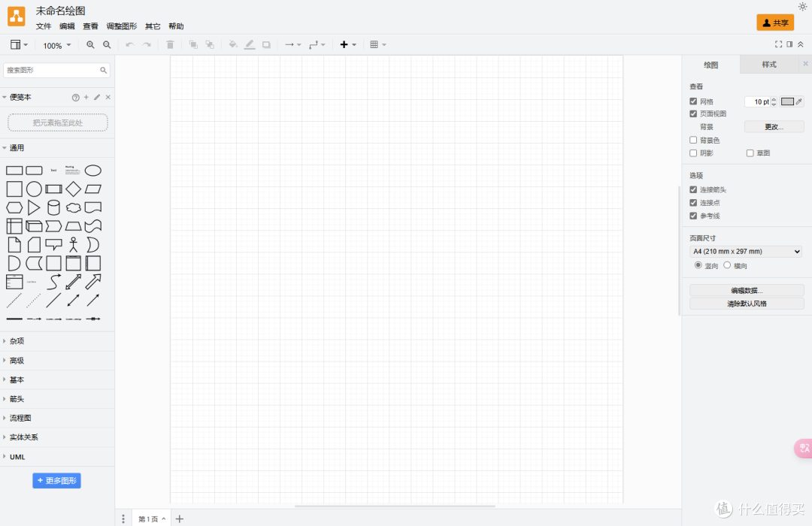This screenshot has width=812, height=526.
Task: Click the grid color swatch
Action: [x=787, y=101]
